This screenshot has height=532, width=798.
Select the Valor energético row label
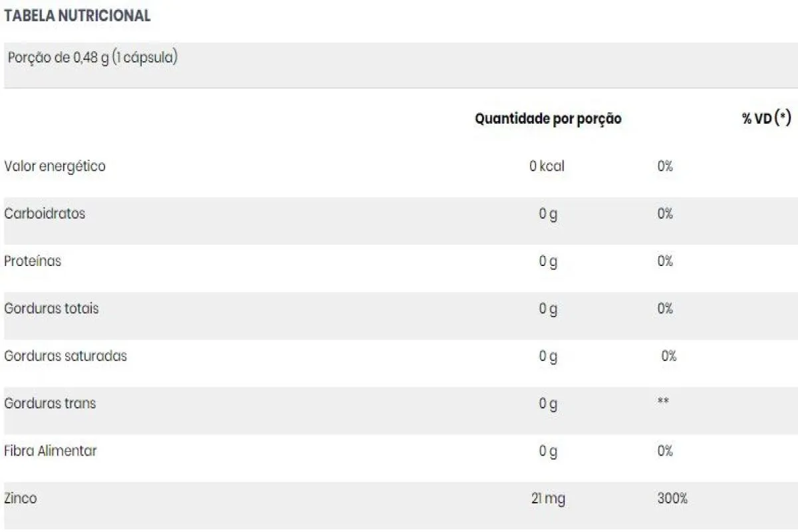pos(55,166)
